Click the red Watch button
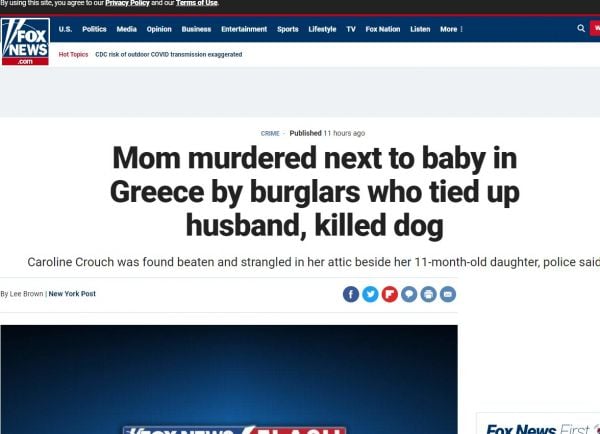The height and width of the screenshot is (434, 600). pos(595,28)
